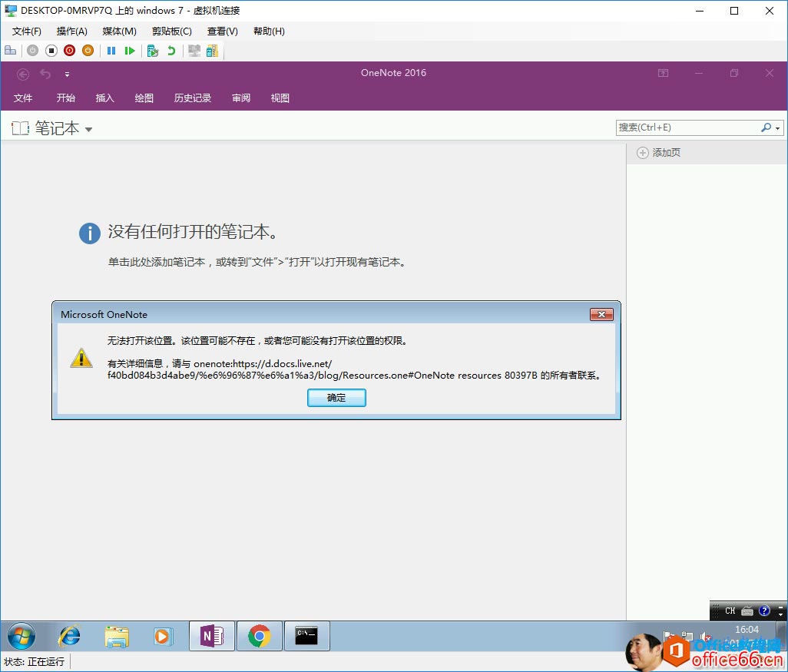Click OneNote Back arrow icon

23,74
